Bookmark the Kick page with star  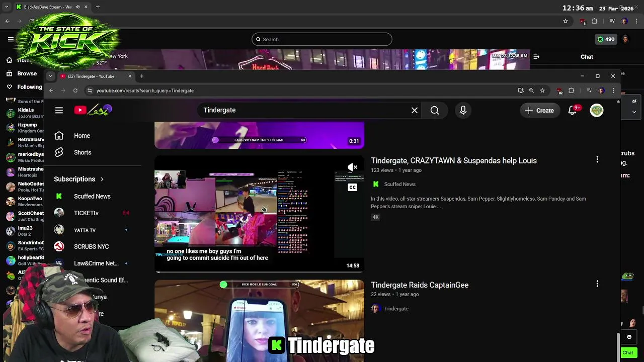point(566,21)
